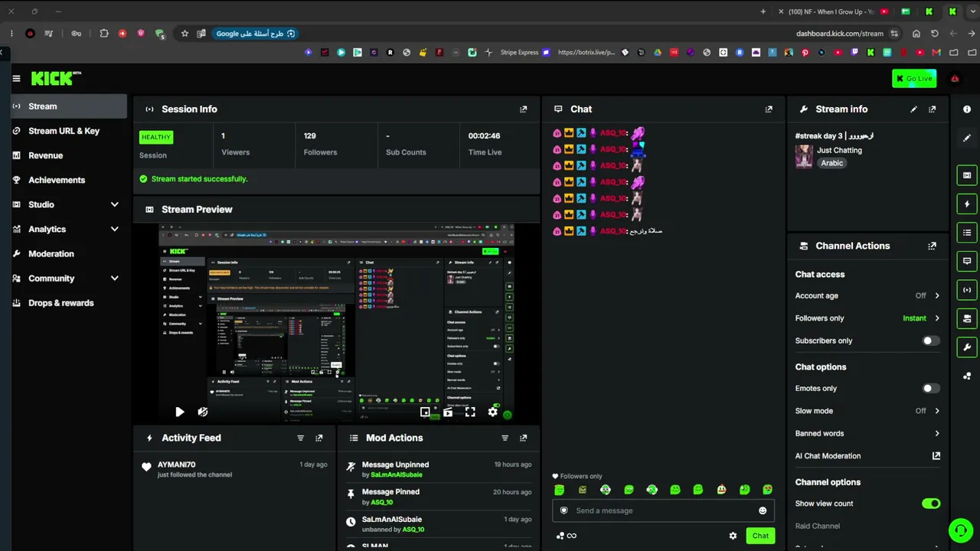Open stream preview settings gear

pyautogui.click(x=492, y=412)
